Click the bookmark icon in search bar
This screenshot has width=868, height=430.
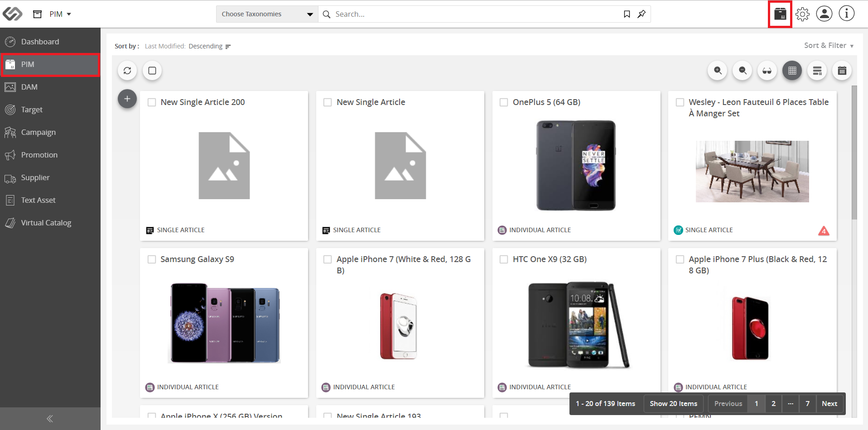pos(627,14)
